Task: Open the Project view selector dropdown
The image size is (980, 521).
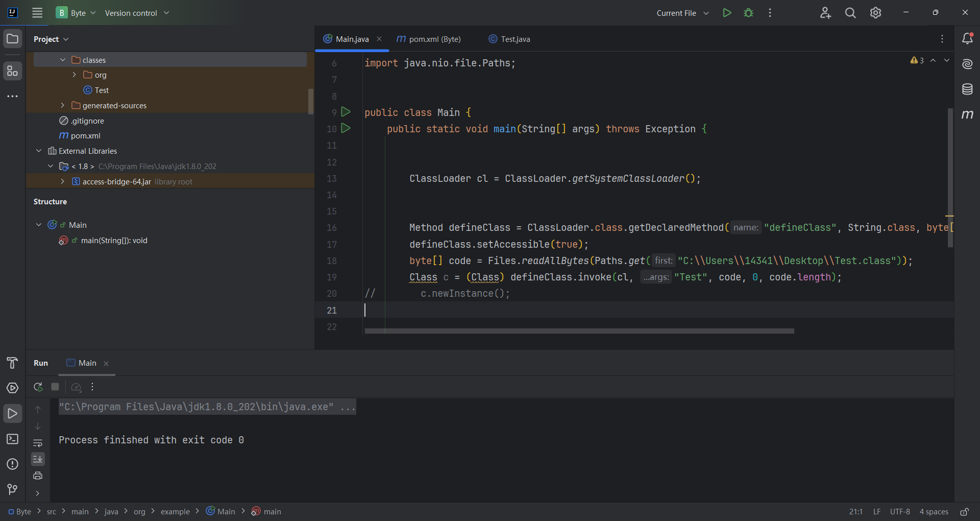Action: pos(51,39)
